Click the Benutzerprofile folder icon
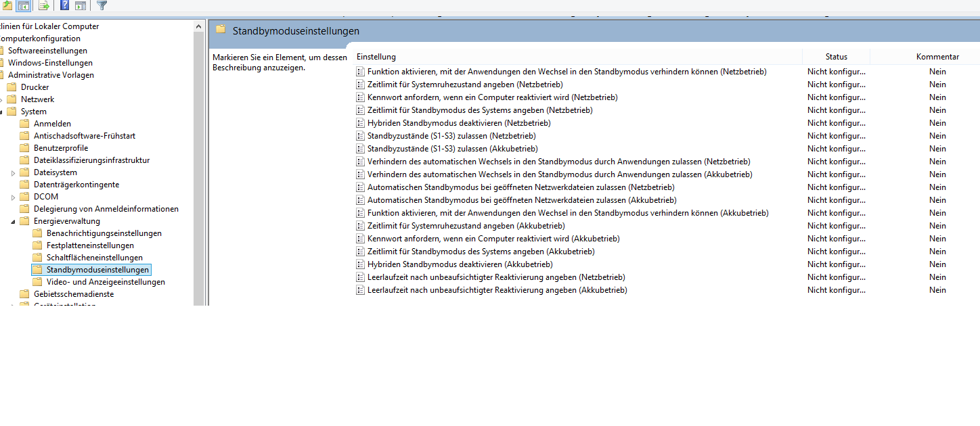This screenshot has width=980, height=426. click(x=24, y=148)
